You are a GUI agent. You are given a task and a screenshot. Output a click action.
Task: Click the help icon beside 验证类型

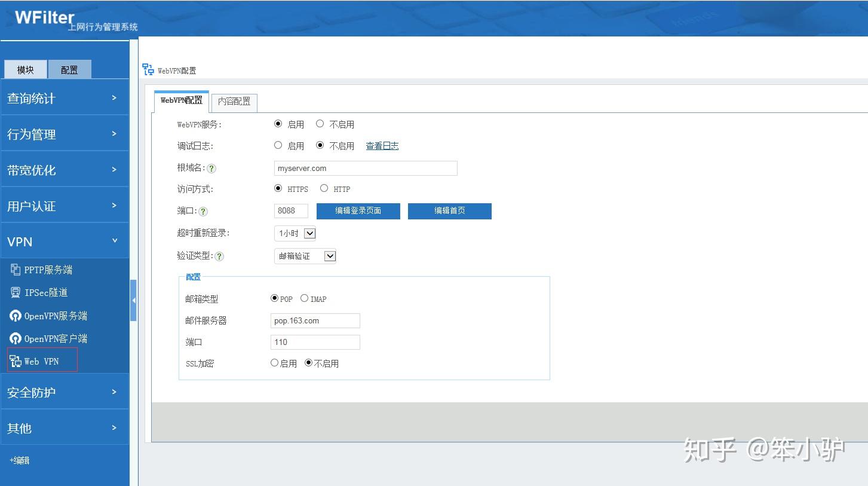click(218, 256)
